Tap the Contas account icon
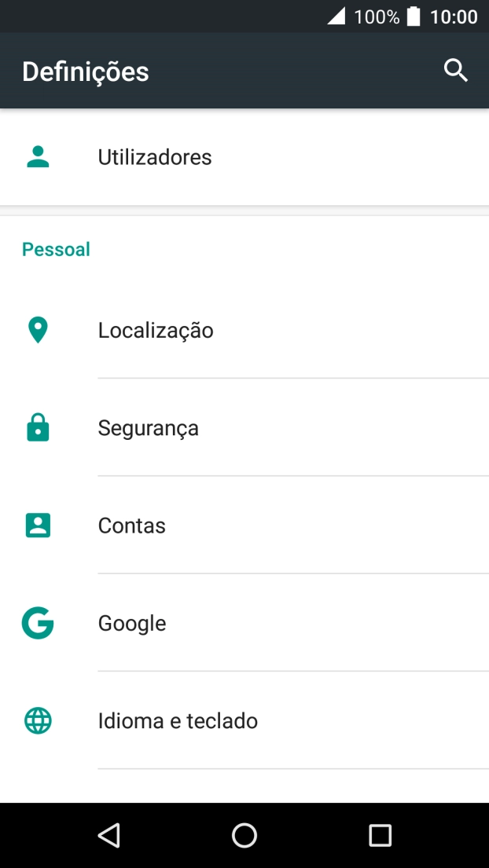Image resolution: width=489 pixels, height=868 pixels. coord(38,525)
